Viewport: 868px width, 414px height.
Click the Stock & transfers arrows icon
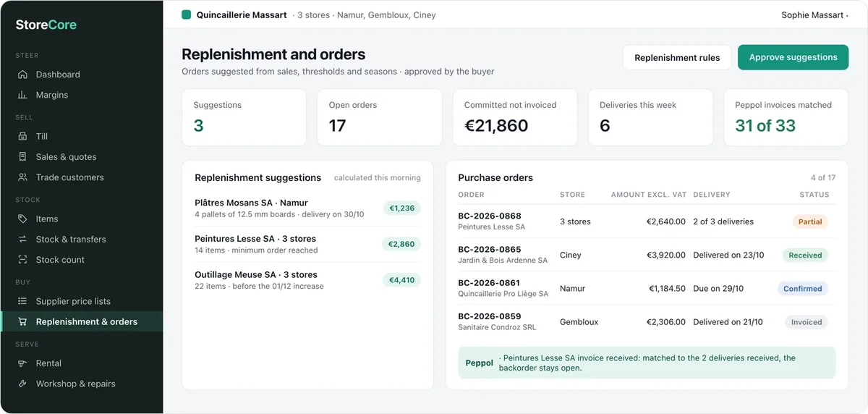pos(22,239)
